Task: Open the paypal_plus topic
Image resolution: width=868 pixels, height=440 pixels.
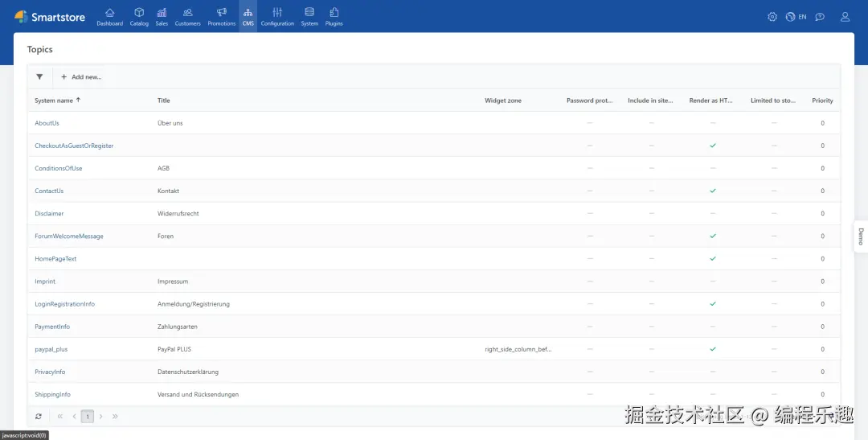Action: (51, 349)
